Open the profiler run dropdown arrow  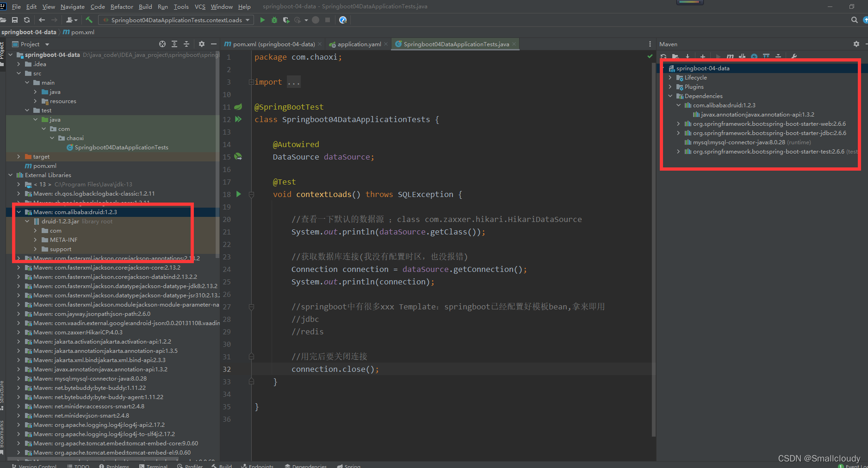[x=306, y=20]
